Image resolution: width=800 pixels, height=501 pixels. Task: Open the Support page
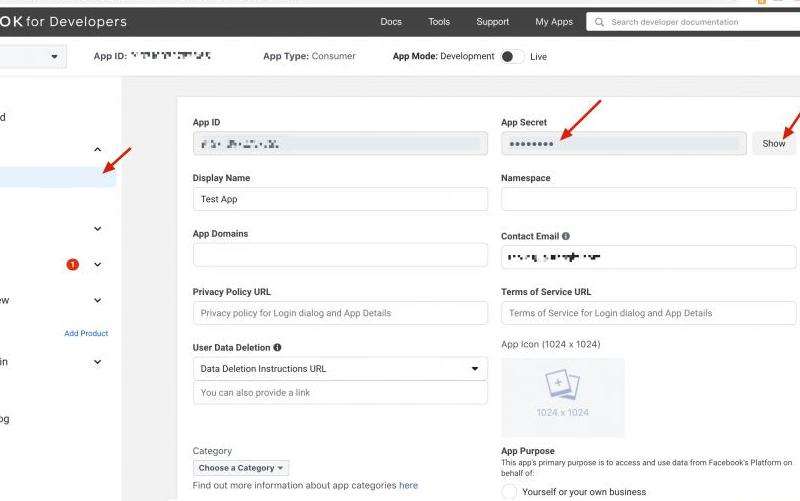click(x=492, y=22)
